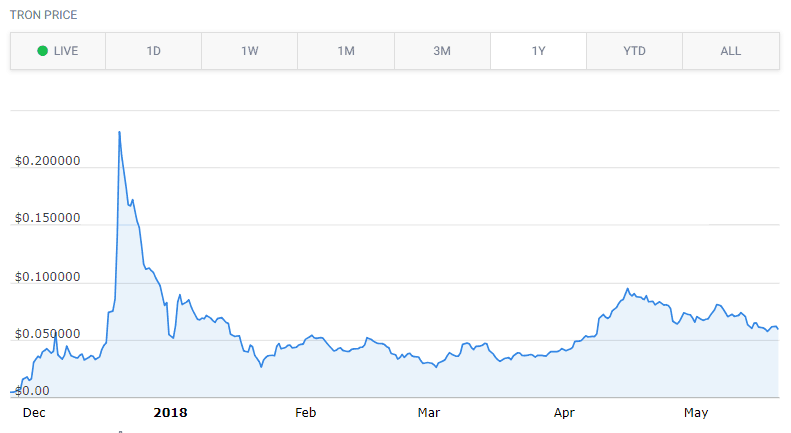The height and width of the screenshot is (433, 791).
Task: Select the 1Y range tab
Action: (x=538, y=51)
